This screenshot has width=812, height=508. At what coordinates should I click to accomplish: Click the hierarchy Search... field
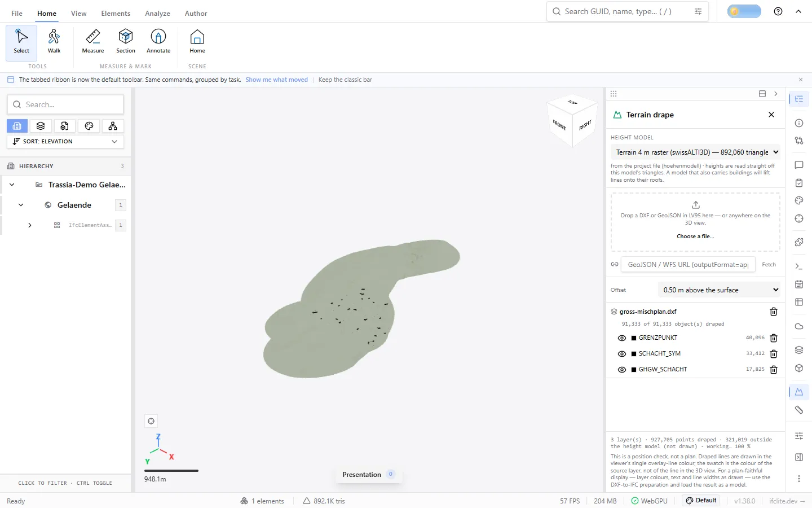pyautogui.click(x=65, y=104)
